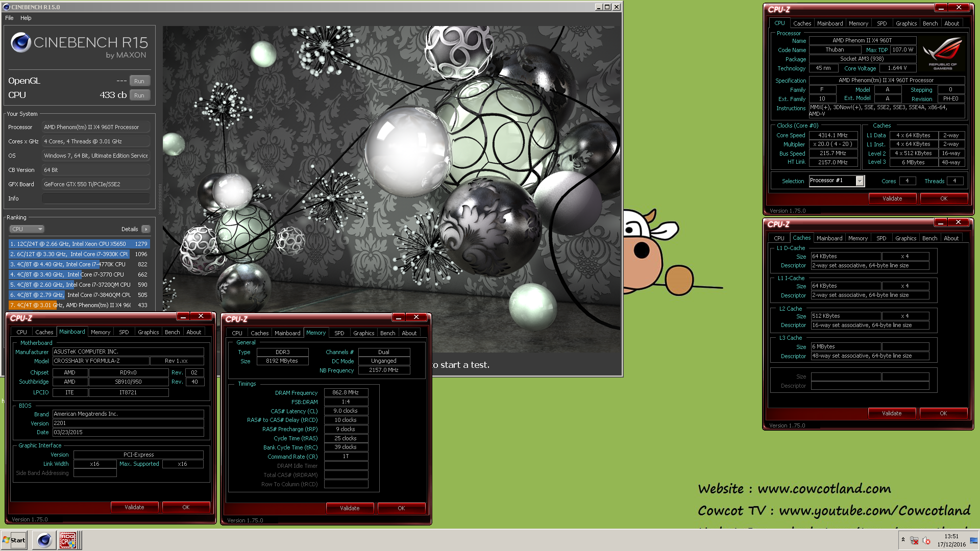Open the Help menu in Cinebench
Viewport: 980px width, 551px height.
click(26, 18)
